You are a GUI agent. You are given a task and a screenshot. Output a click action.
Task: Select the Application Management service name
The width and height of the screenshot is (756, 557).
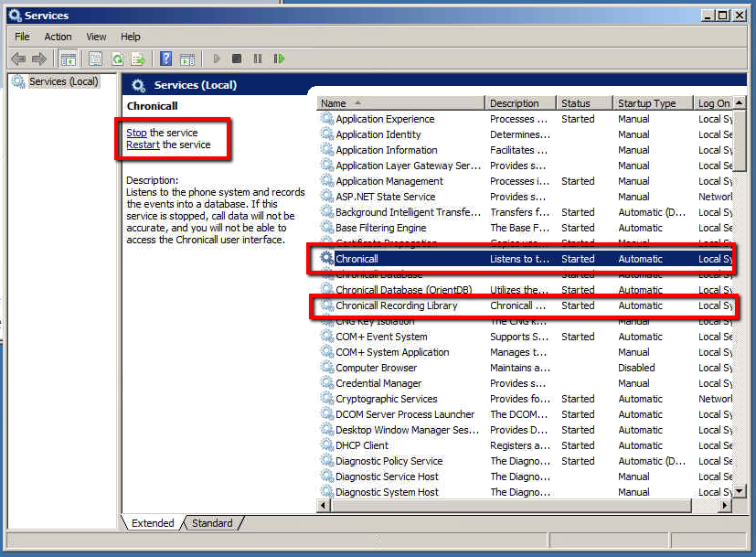(x=389, y=181)
